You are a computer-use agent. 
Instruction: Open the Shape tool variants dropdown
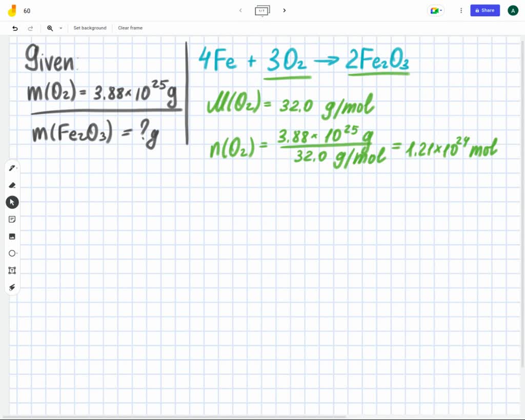(16, 253)
